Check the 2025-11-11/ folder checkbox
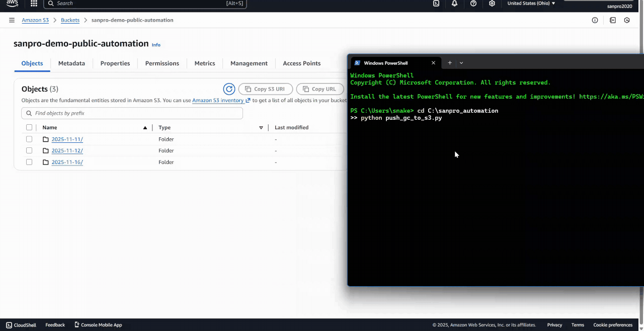The height and width of the screenshot is (331, 644). (29, 139)
